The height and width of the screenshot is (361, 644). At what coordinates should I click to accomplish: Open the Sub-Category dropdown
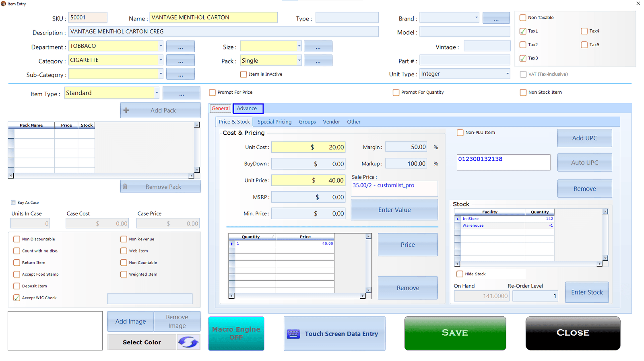pyautogui.click(x=160, y=74)
